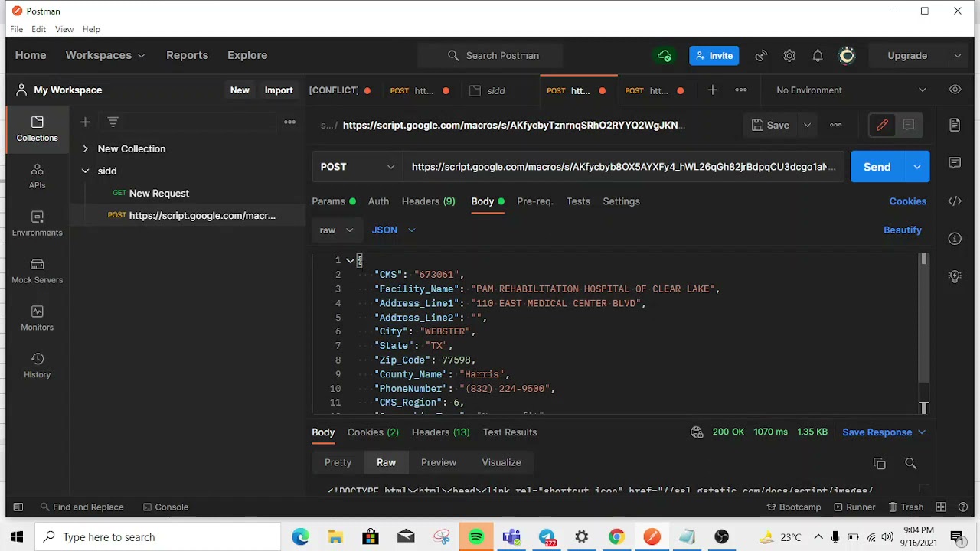980x551 pixels.
Task: Click the sync status cloud icon
Action: [664, 55]
